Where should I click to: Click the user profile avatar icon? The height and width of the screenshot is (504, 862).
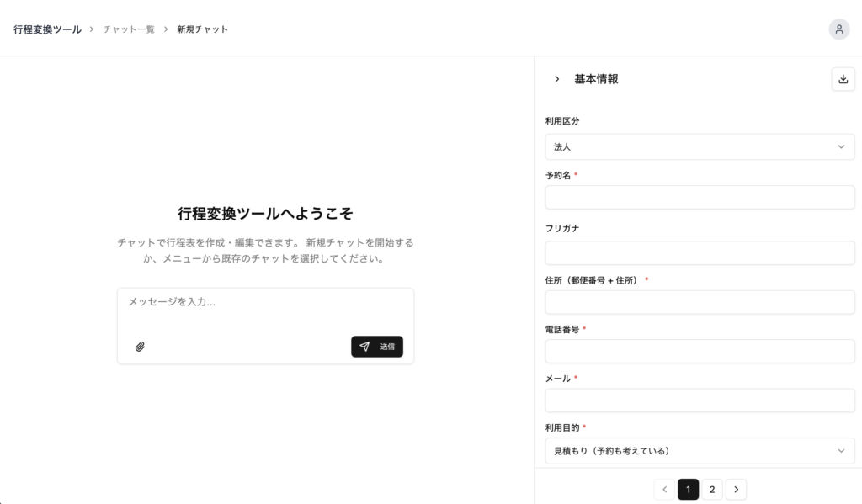pyautogui.click(x=838, y=29)
